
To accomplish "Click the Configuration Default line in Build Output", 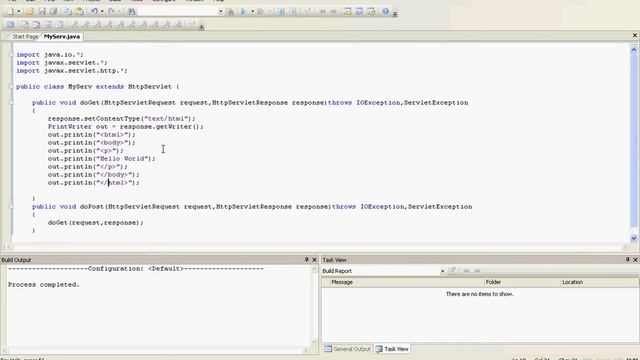I will 136,269.
